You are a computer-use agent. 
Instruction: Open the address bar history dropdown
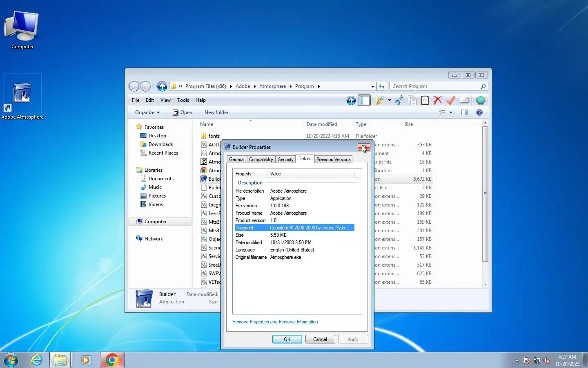tap(372, 86)
